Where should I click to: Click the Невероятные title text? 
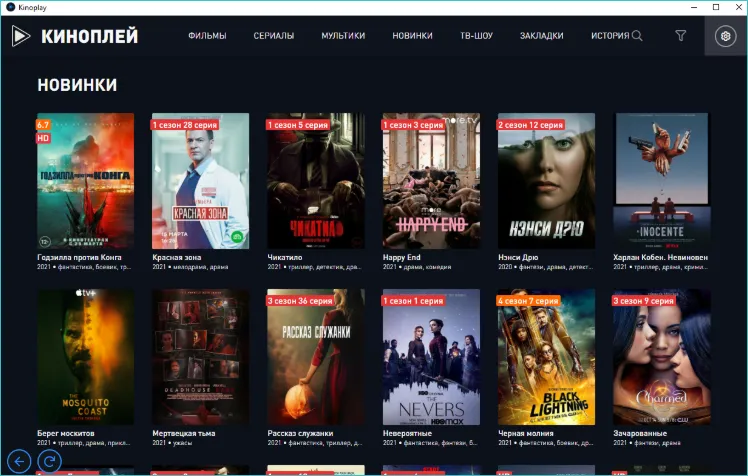pyautogui.click(x=407, y=434)
